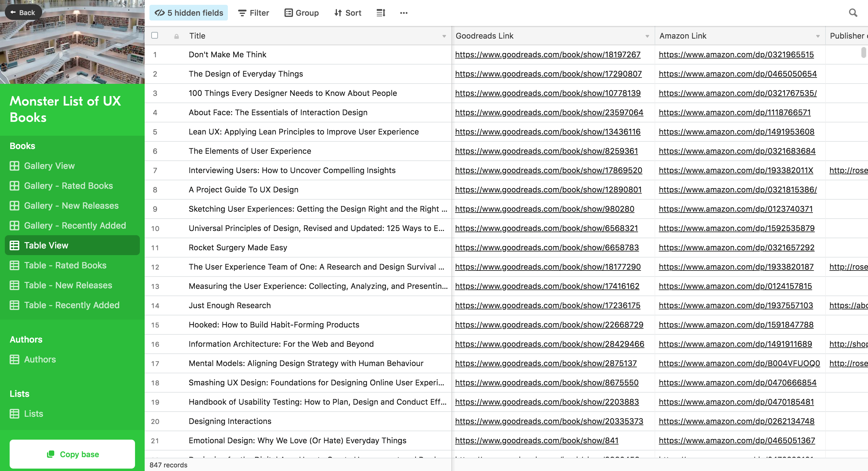Open publisher link in Information Architecture row
This screenshot has width=868, height=471.
(x=848, y=344)
